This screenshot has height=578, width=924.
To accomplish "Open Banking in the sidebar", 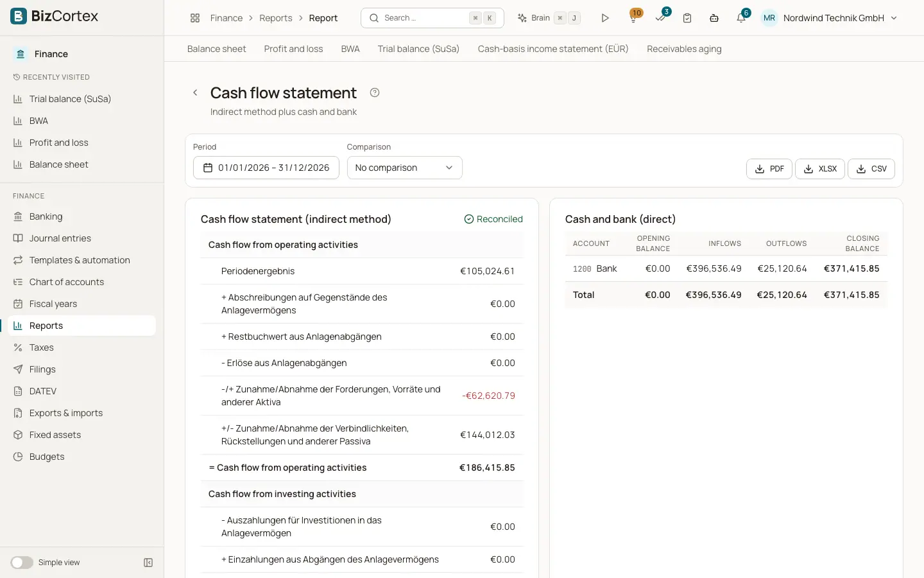I will [x=82, y=216].
